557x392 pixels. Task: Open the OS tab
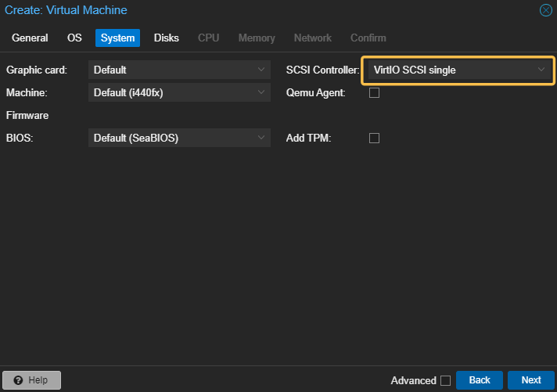[x=74, y=38]
